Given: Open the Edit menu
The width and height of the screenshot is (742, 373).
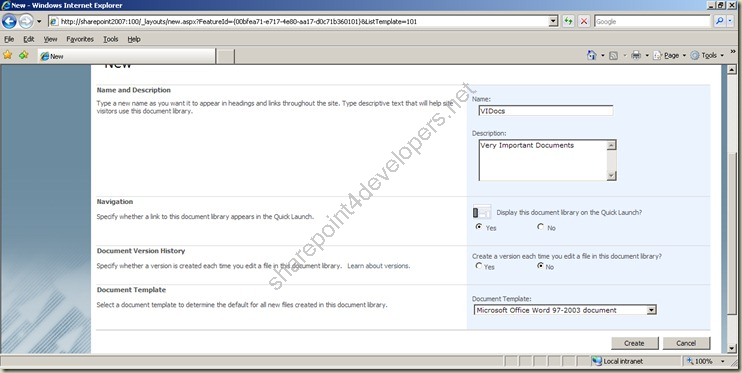Looking at the screenshot, I should coord(29,39).
